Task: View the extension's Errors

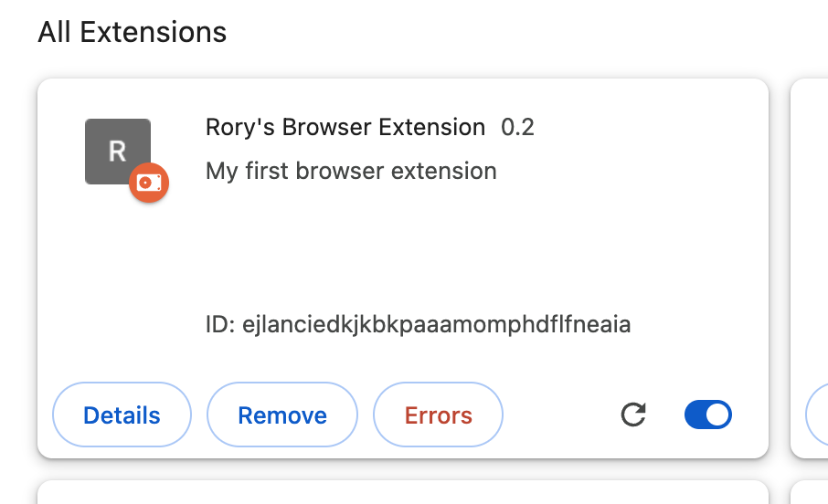Action: pos(438,416)
